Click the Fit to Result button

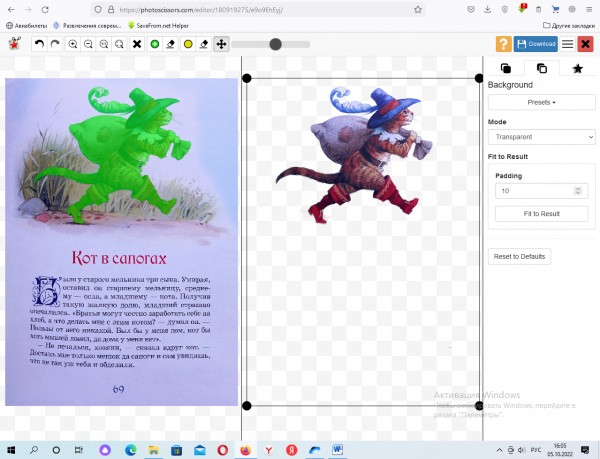541,213
